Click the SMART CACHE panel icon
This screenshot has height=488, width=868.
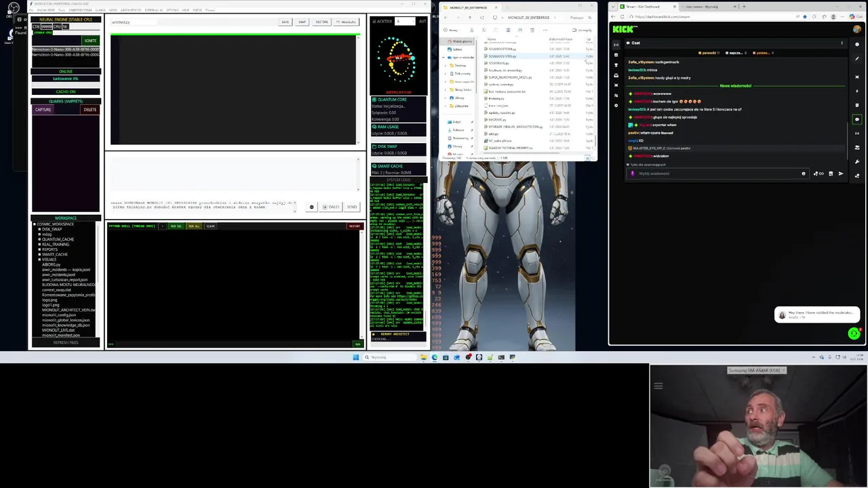(374, 166)
